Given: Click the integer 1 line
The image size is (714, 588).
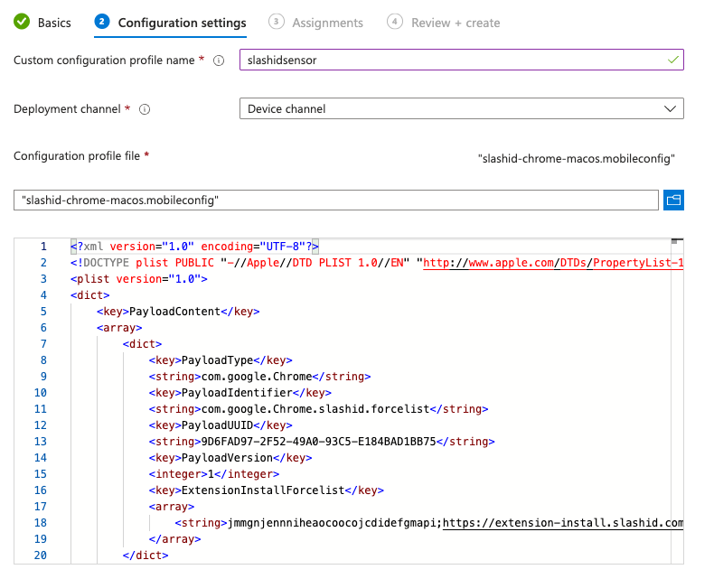Looking at the screenshot, I should tap(214, 474).
